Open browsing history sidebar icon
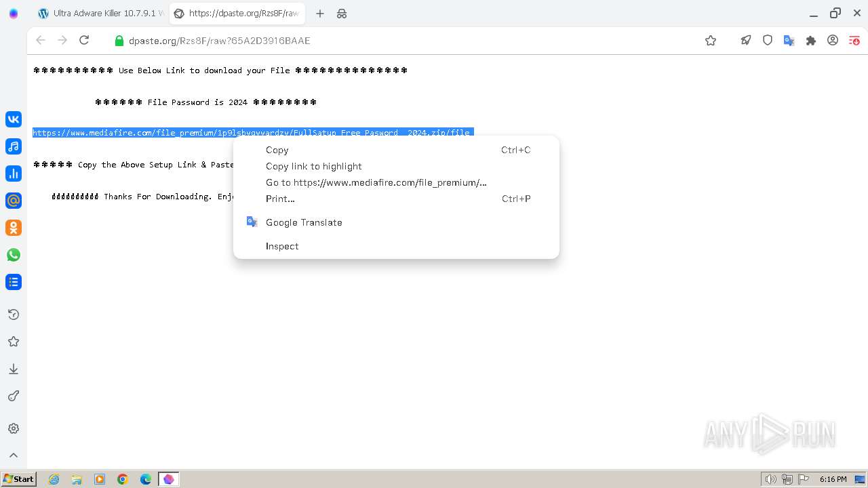Viewport: 868px width, 488px height. pyautogui.click(x=14, y=314)
